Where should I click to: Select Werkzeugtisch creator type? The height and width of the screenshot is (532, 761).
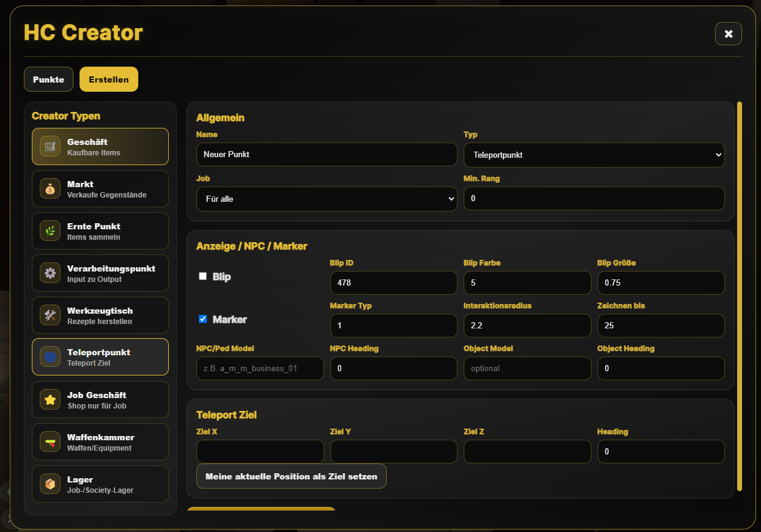[100, 315]
